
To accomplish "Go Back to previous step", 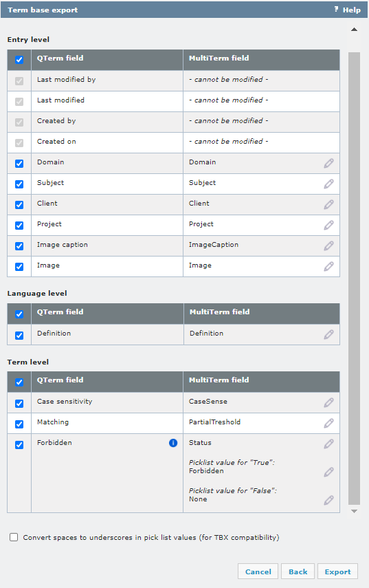I will [x=298, y=571].
